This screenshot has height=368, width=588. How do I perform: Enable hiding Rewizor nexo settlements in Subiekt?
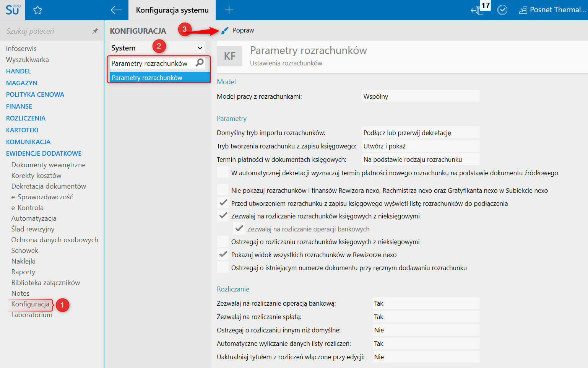223,190
